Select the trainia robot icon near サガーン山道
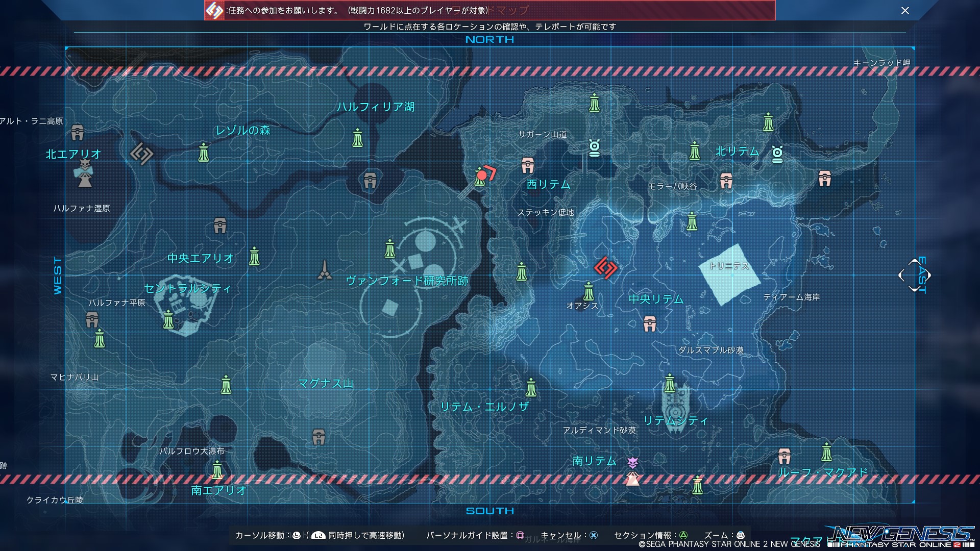 [594, 148]
